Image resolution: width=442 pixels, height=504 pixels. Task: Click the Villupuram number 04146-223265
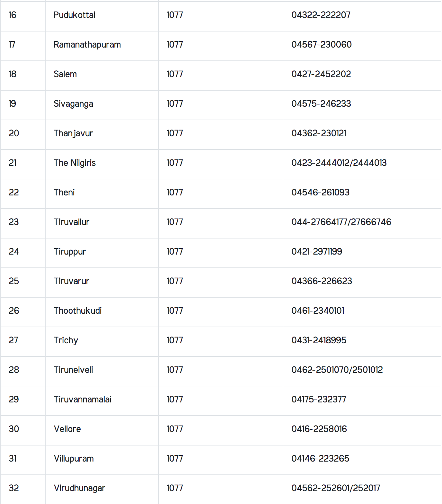point(320,459)
